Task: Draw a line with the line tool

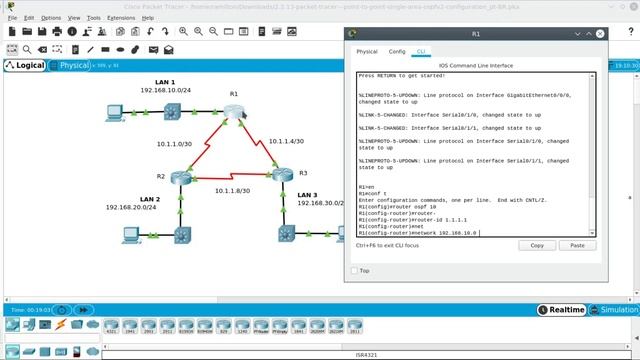Action: (90, 49)
